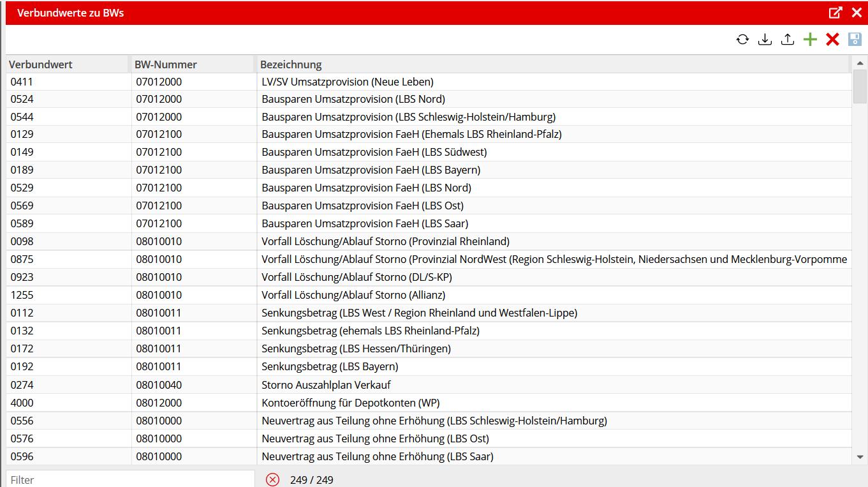Screen dimensions: 868x487
Task: Select Verbundwert cell 0576
Action: [x=69, y=438]
